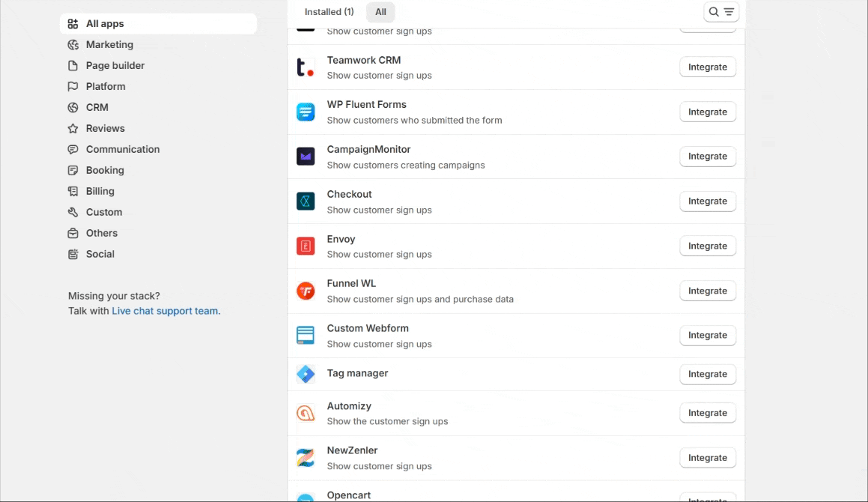The width and height of the screenshot is (868, 502).
Task: Click the Tag manager icon
Action: click(x=306, y=374)
